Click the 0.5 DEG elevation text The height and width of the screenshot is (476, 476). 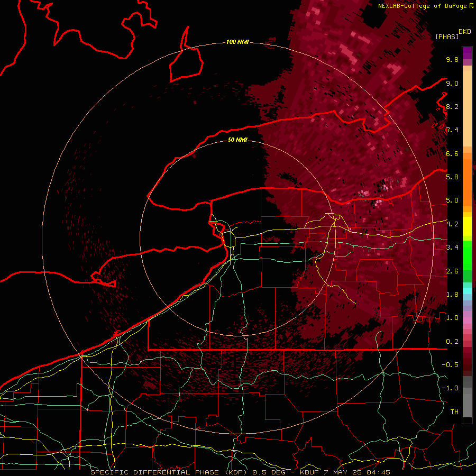(270, 472)
